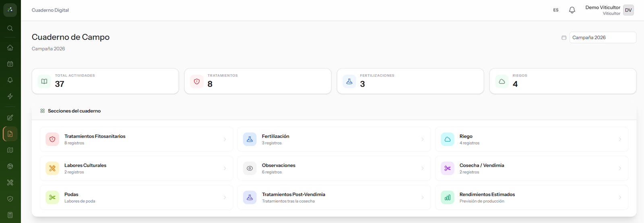
Task: Open Rendimientos Estimados section title
Action: [x=487, y=194]
